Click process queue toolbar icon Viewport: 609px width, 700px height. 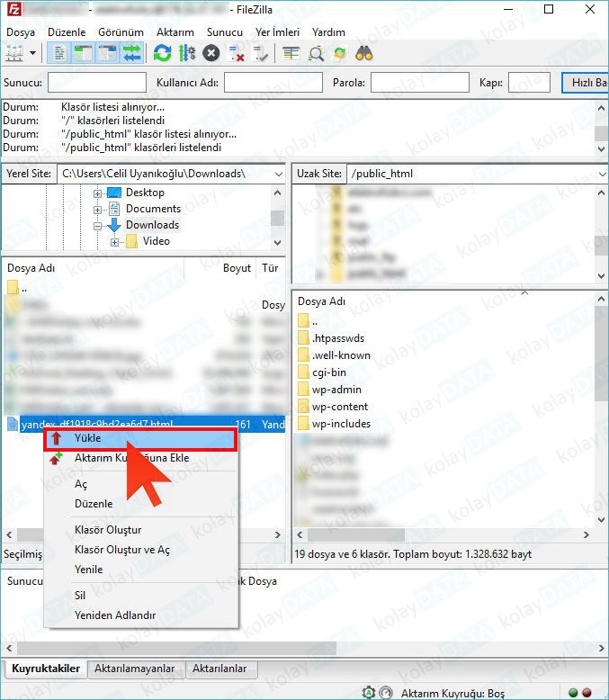tap(186, 53)
